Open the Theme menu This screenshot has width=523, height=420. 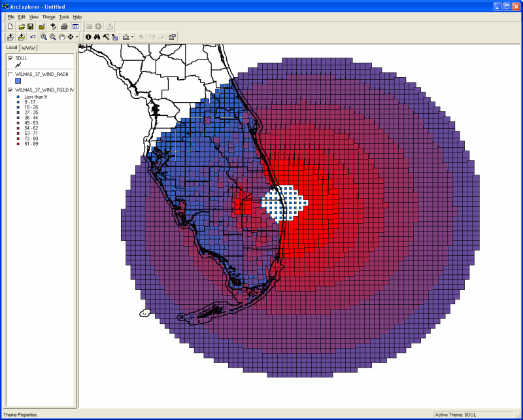click(x=48, y=16)
